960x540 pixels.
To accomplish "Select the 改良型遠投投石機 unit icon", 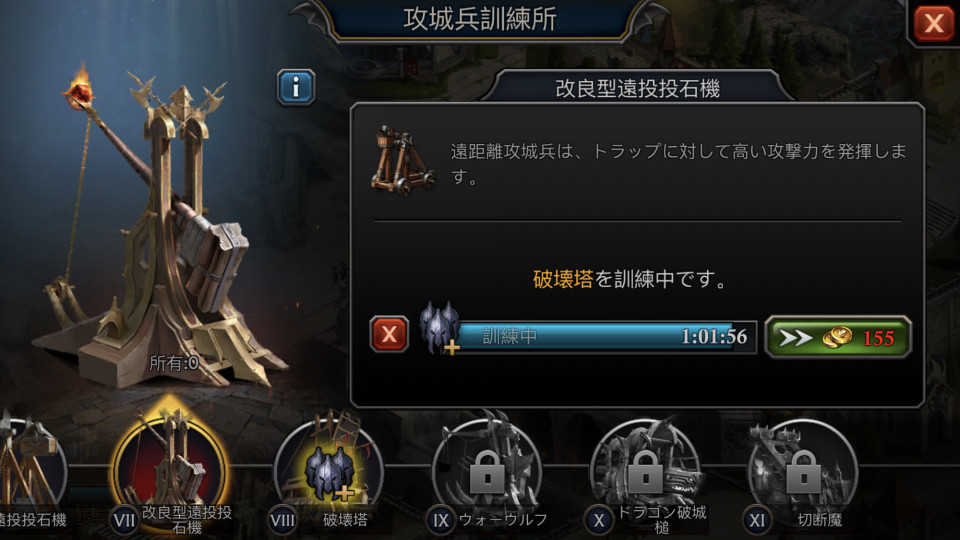I will tap(170, 468).
